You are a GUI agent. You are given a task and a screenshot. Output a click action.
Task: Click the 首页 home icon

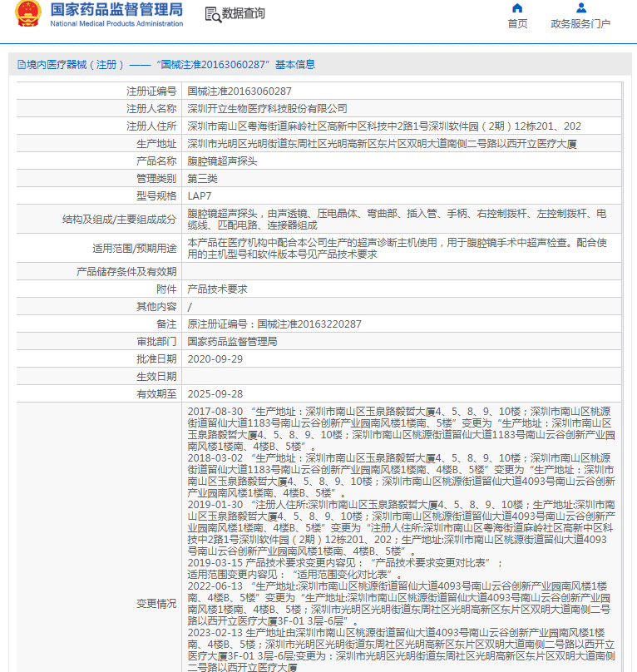point(517,8)
